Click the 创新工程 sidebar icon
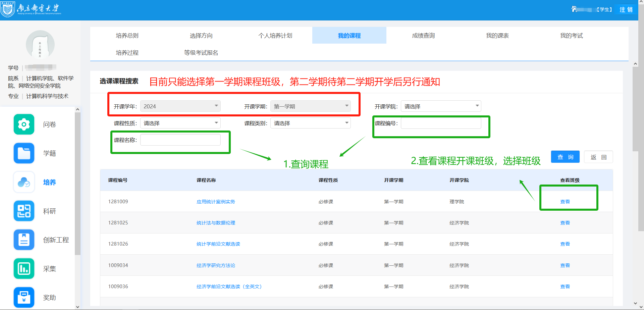 24,240
